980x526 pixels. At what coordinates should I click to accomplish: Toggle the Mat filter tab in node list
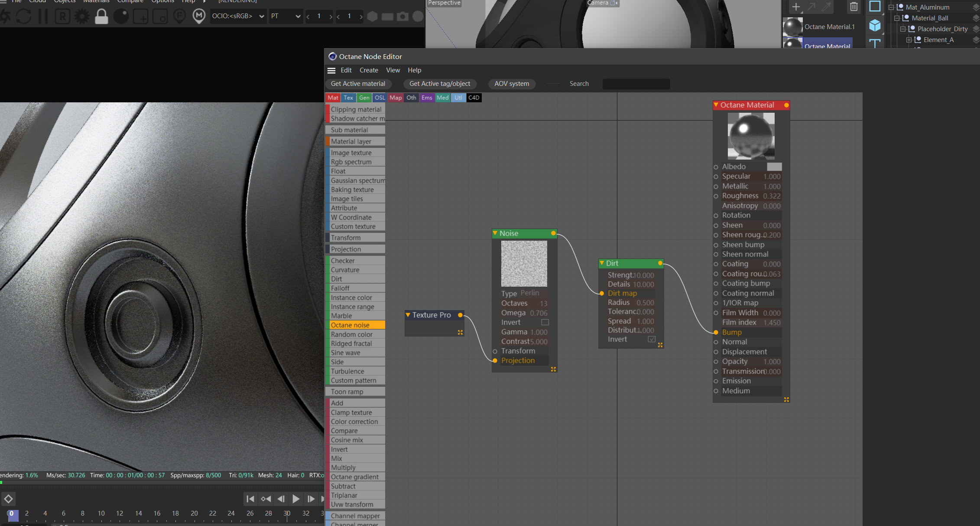click(333, 98)
